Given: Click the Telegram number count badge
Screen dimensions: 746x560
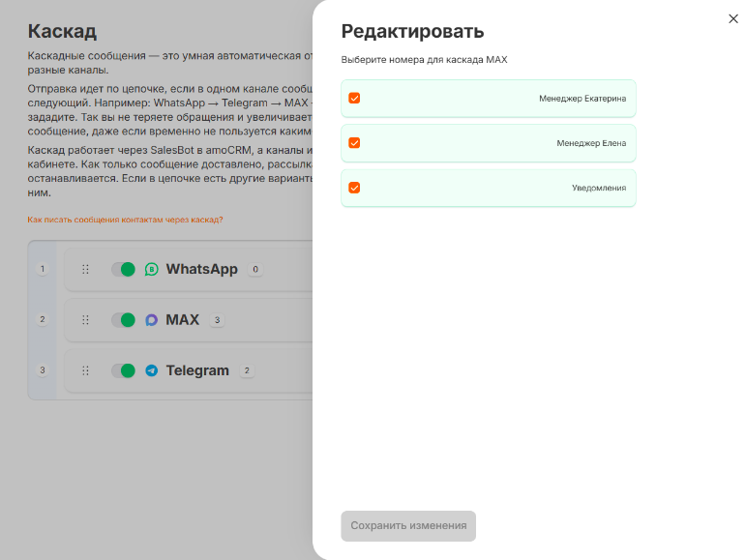Looking at the screenshot, I should coord(247,370).
